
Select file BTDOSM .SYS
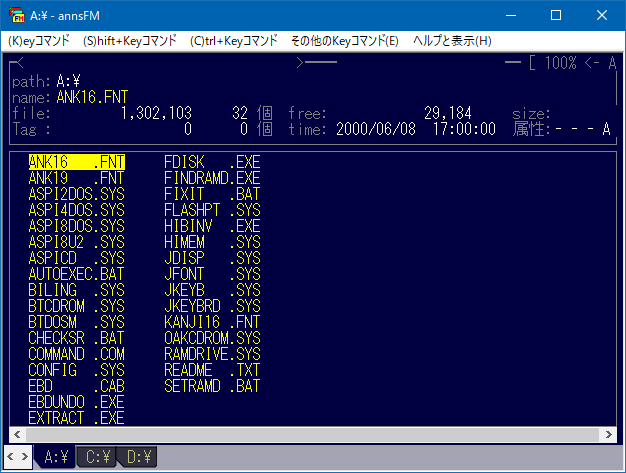(x=77, y=322)
